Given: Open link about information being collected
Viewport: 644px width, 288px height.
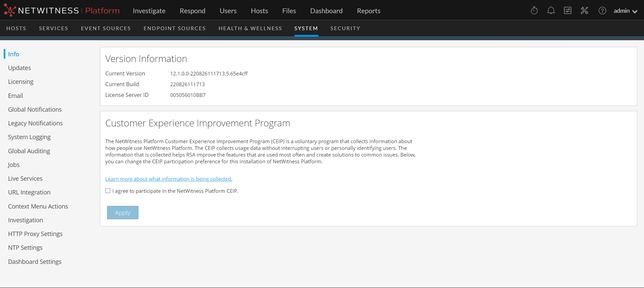Looking at the screenshot, I should [169, 179].
